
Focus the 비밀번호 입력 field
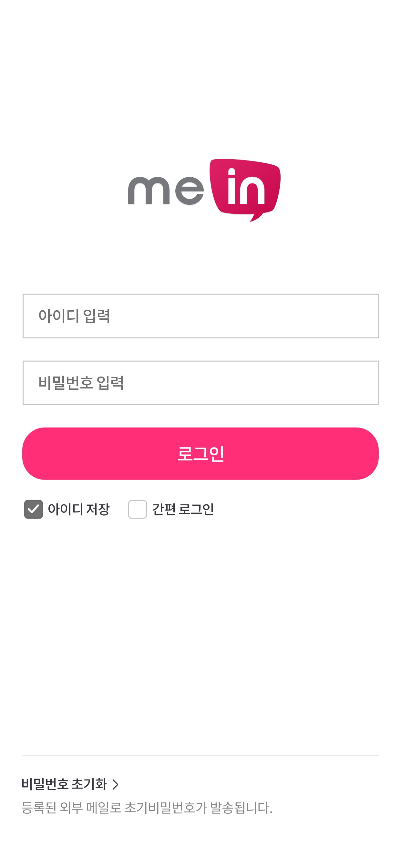(x=201, y=383)
